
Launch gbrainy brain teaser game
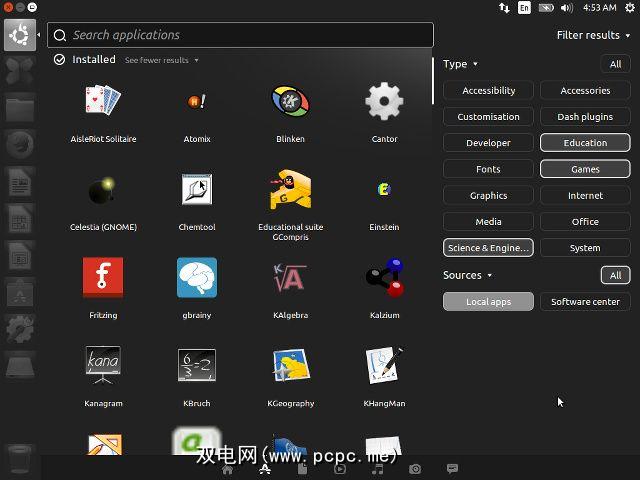[197, 288]
